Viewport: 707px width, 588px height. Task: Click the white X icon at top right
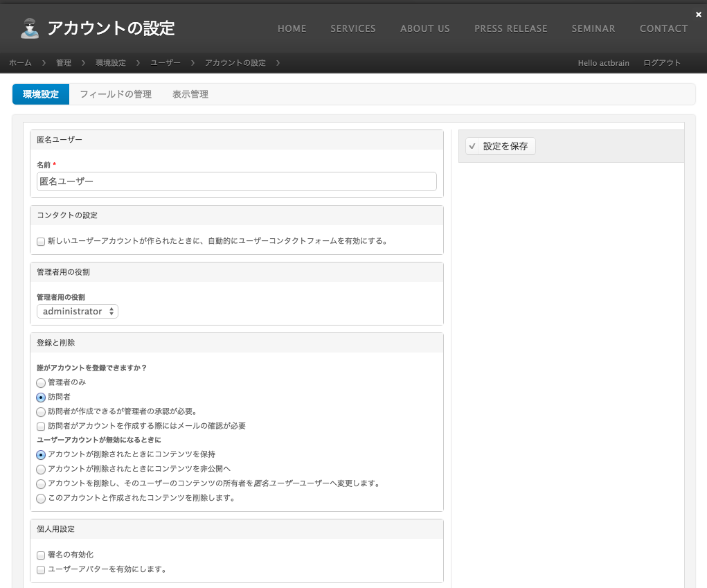click(699, 14)
